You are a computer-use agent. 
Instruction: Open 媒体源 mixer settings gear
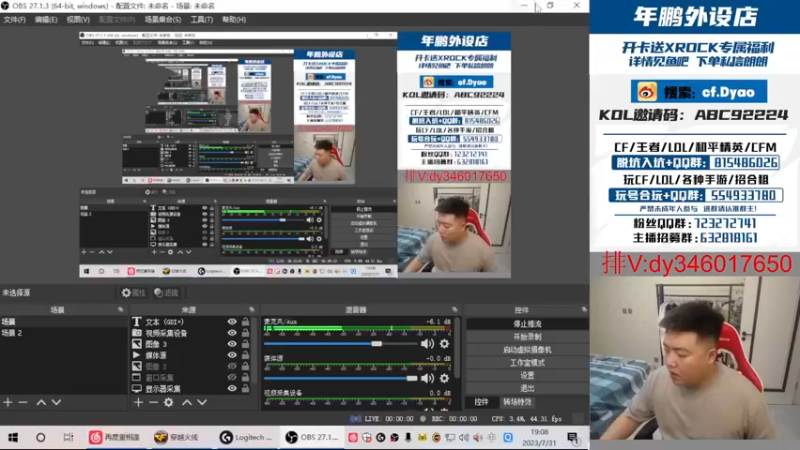pyautogui.click(x=444, y=378)
